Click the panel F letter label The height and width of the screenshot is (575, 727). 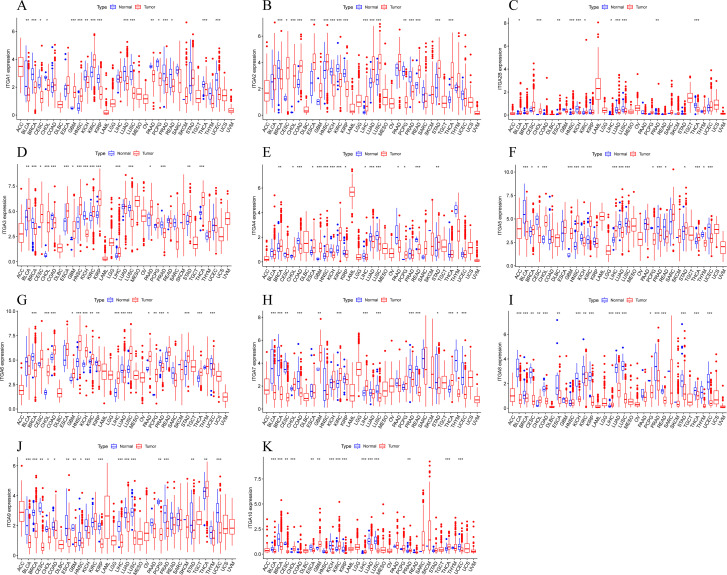[514, 152]
